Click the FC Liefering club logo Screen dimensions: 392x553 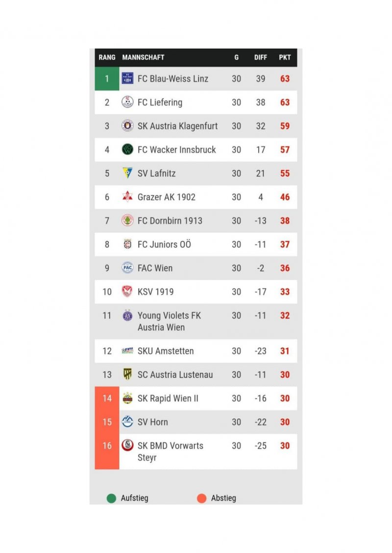point(127,102)
